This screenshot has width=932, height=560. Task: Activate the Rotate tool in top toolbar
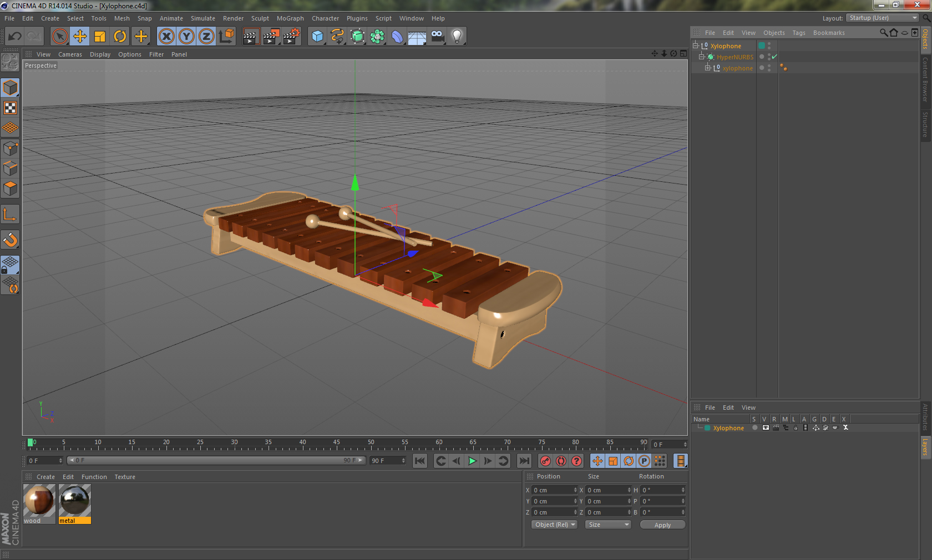point(120,37)
